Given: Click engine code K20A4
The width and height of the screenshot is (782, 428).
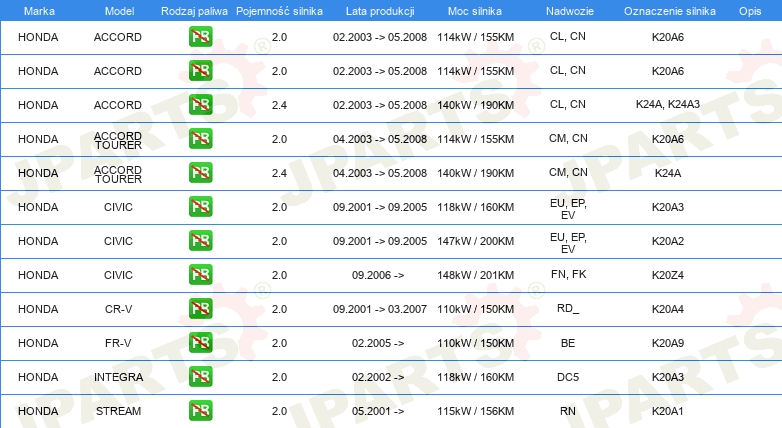Looking at the screenshot, I should pyautogui.click(x=668, y=309).
